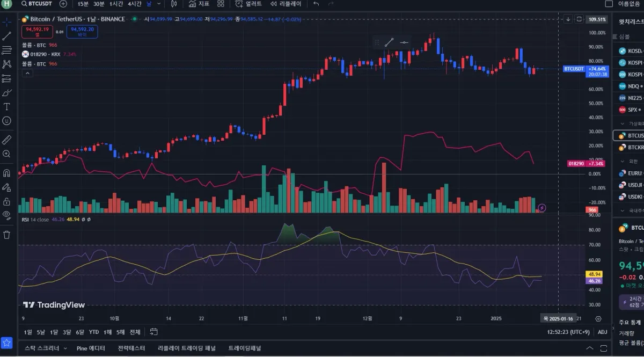Open the Pine 에디터 tab
The width and height of the screenshot is (644, 357).
[91, 348]
